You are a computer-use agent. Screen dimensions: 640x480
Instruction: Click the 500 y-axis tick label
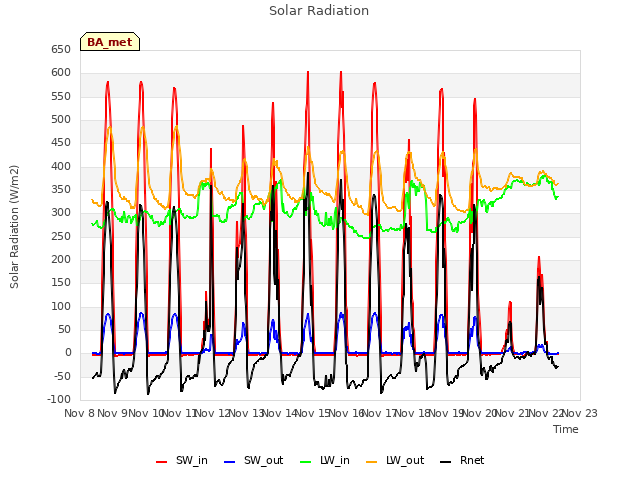pyautogui.click(x=61, y=120)
